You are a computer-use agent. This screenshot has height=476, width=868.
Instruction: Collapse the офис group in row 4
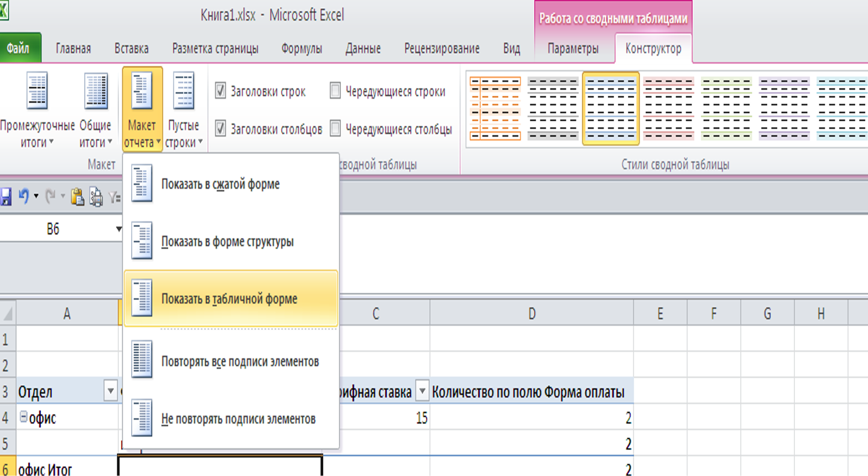coord(24,417)
